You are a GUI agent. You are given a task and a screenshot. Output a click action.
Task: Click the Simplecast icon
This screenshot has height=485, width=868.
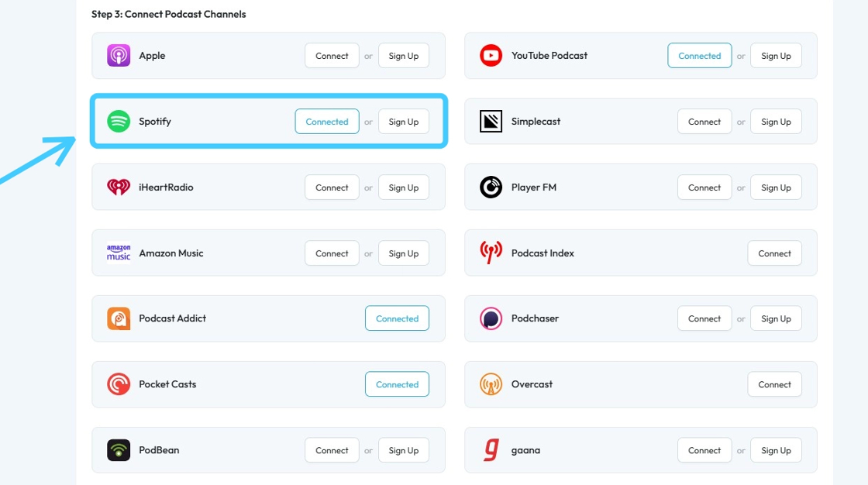491,121
